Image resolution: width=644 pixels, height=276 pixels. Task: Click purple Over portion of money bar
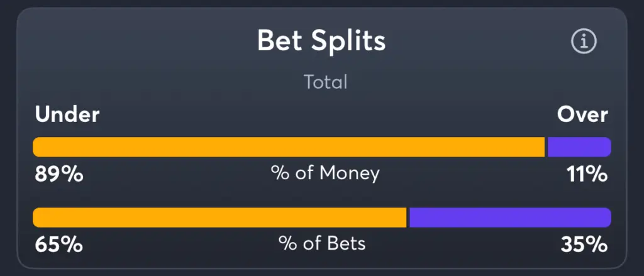579,147
